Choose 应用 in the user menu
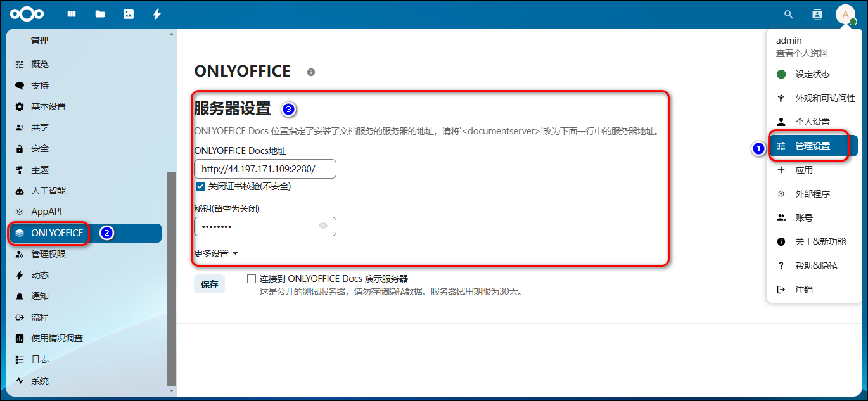 click(814, 170)
